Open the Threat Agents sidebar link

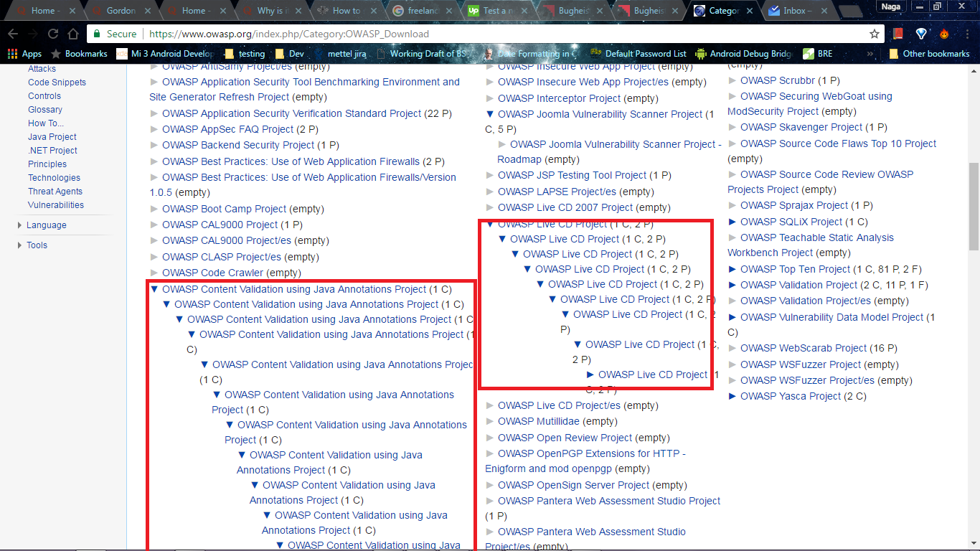click(55, 192)
